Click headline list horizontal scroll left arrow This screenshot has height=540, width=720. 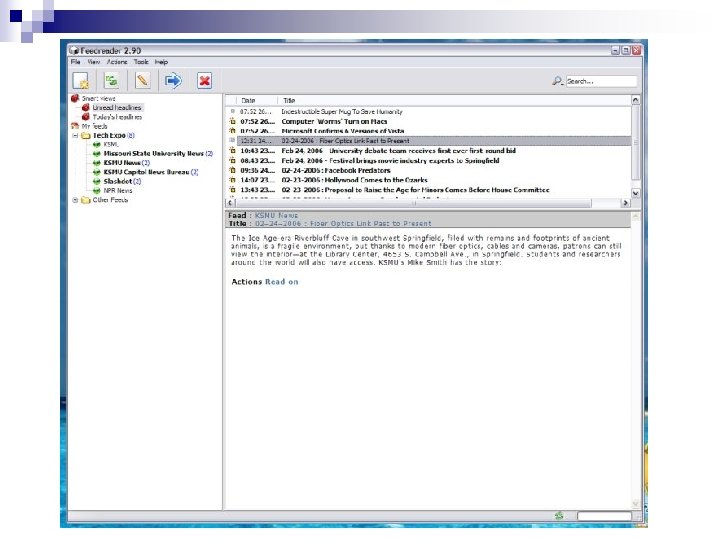click(x=231, y=202)
